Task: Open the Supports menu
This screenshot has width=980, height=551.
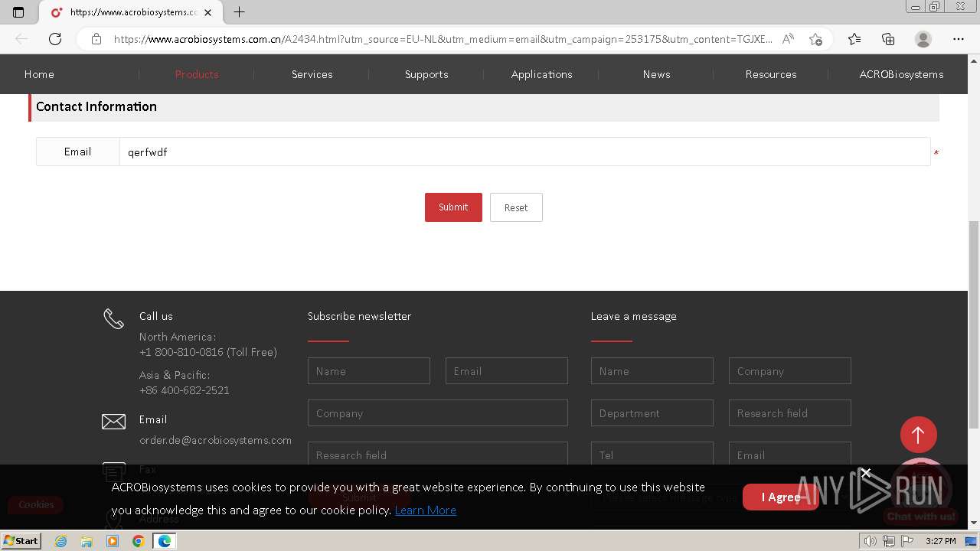Action: click(426, 74)
